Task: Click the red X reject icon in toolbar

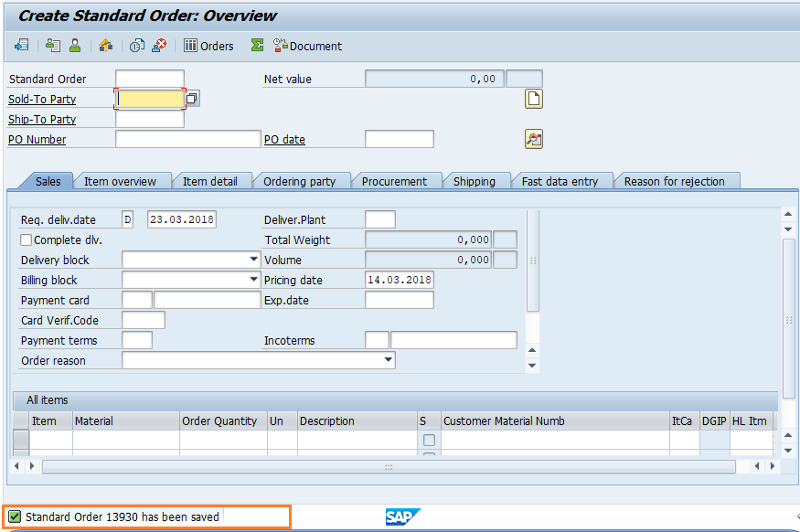Action: coord(160,46)
